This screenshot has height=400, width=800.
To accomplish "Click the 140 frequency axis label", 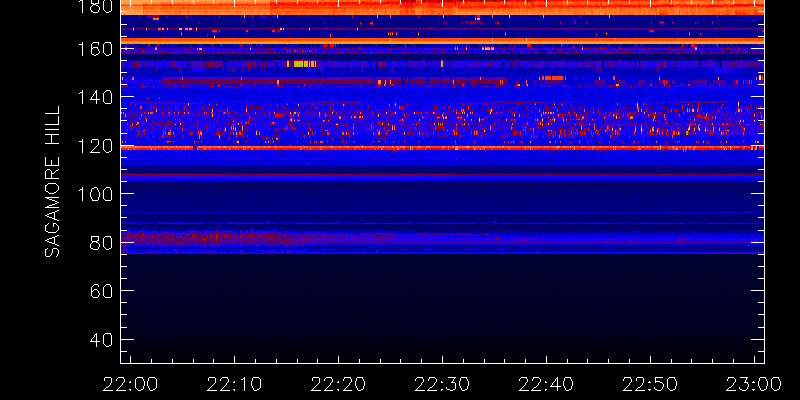I will tap(95, 97).
